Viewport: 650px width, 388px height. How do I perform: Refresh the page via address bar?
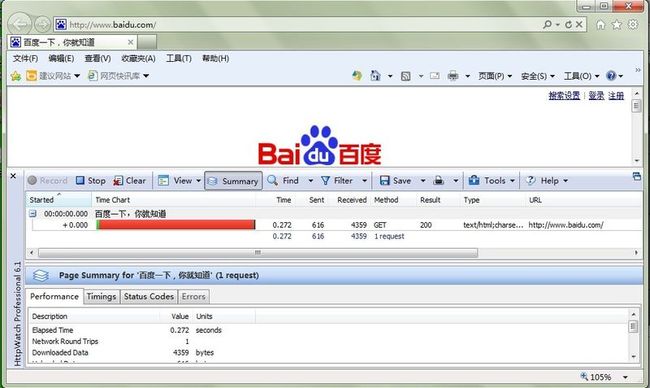click(x=568, y=24)
